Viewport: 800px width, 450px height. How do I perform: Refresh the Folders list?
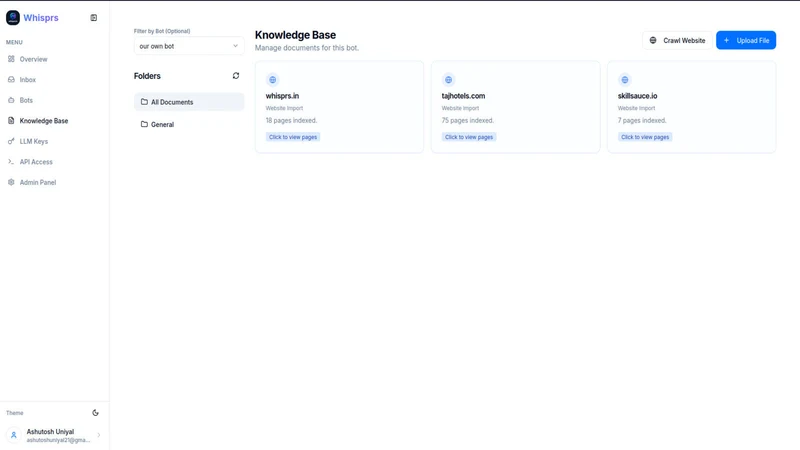pos(236,76)
